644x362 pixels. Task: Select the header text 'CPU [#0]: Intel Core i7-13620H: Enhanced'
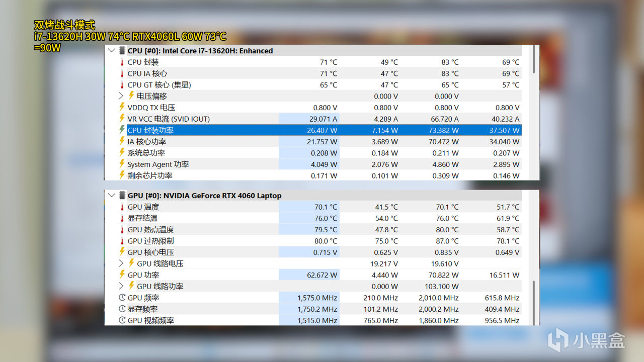click(200, 51)
